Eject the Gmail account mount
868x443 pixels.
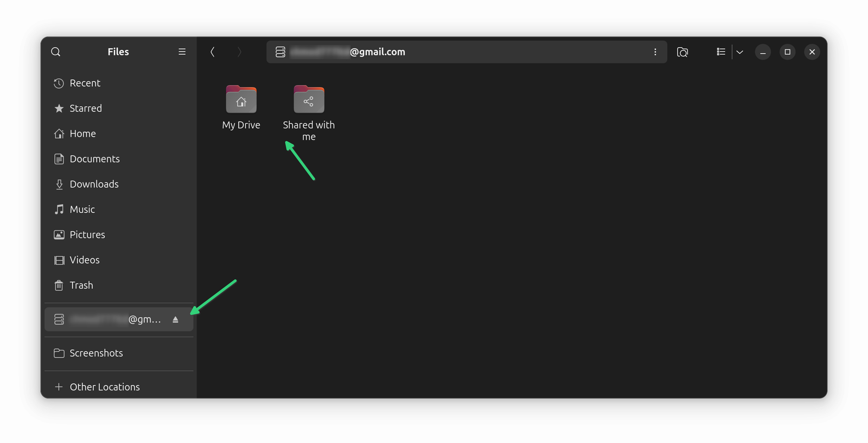pos(175,320)
